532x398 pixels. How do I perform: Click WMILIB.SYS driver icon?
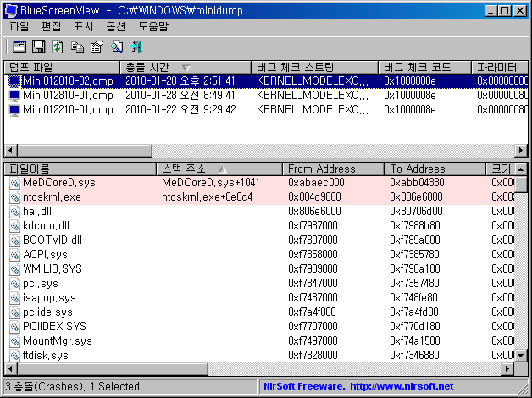click(x=14, y=269)
